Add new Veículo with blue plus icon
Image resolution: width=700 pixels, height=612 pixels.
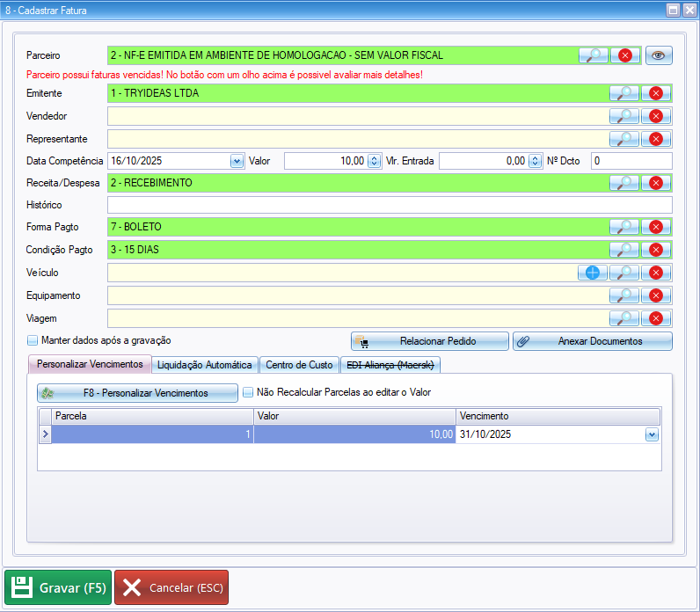(x=593, y=273)
